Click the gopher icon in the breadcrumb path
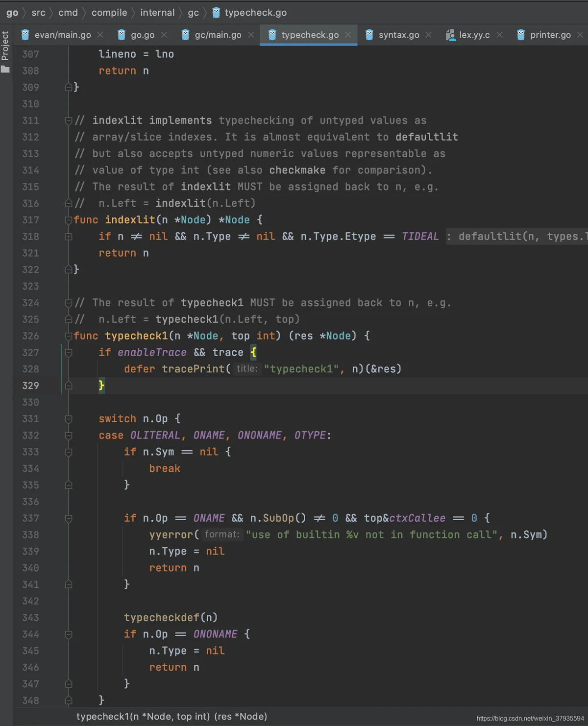The width and height of the screenshot is (588, 726). pyautogui.click(x=216, y=12)
